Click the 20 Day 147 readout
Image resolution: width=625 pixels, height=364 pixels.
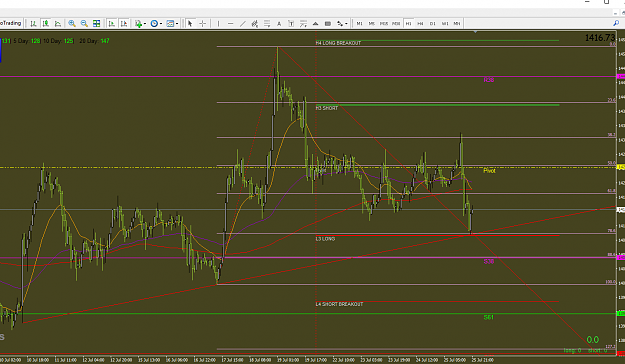[94, 41]
